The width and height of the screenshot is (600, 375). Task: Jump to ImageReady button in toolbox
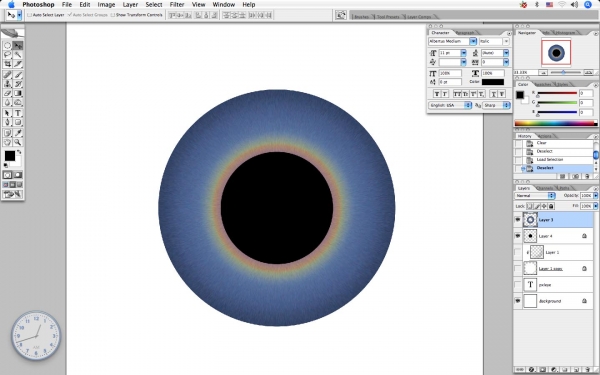coord(13,194)
